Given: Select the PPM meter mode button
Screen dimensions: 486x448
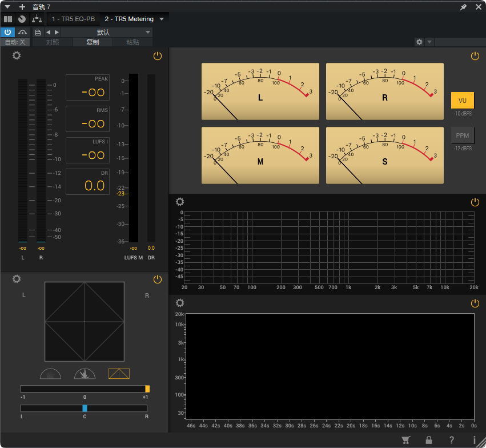Looking at the screenshot, I should tap(463, 135).
